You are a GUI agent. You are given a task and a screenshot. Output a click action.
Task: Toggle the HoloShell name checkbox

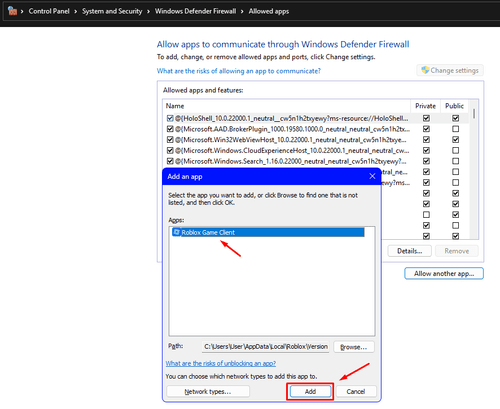pyautogui.click(x=170, y=118)
